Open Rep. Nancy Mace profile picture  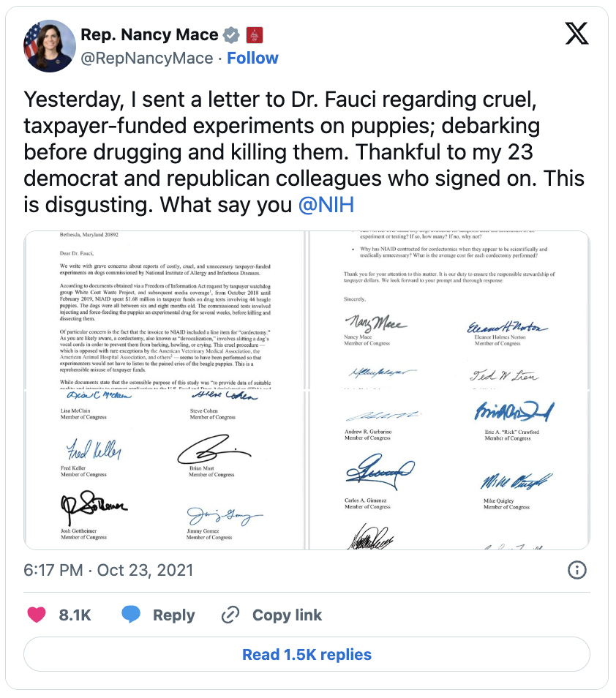tap(50, 46)
